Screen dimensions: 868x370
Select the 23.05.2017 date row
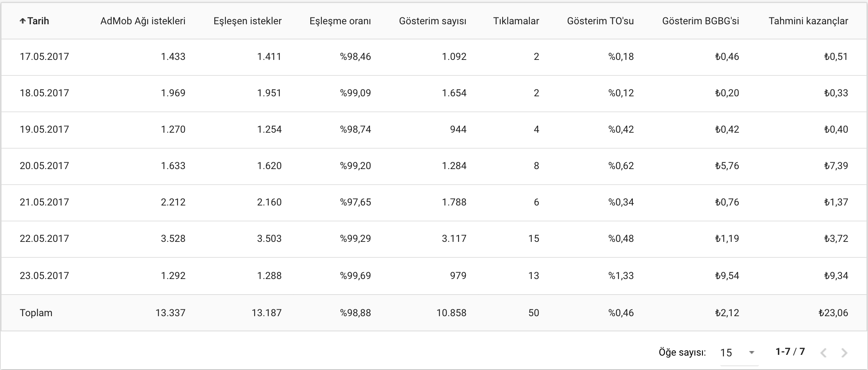[x=434, y=276]
